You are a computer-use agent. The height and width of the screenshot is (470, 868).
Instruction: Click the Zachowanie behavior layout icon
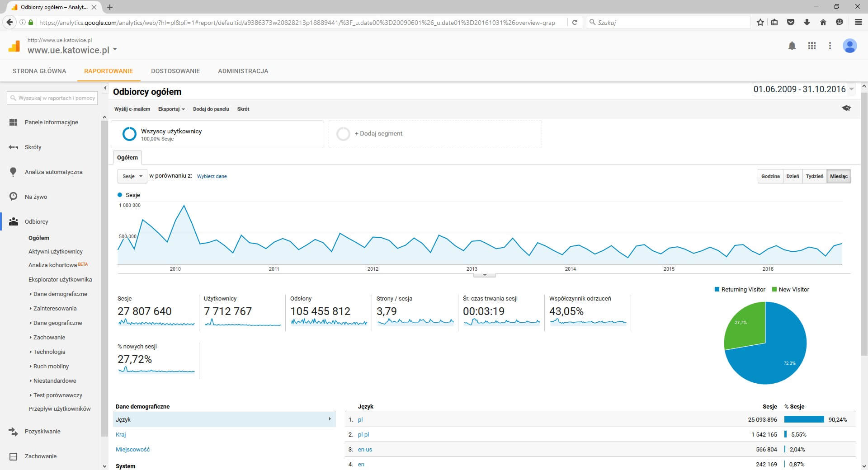[x=14, y=456]
